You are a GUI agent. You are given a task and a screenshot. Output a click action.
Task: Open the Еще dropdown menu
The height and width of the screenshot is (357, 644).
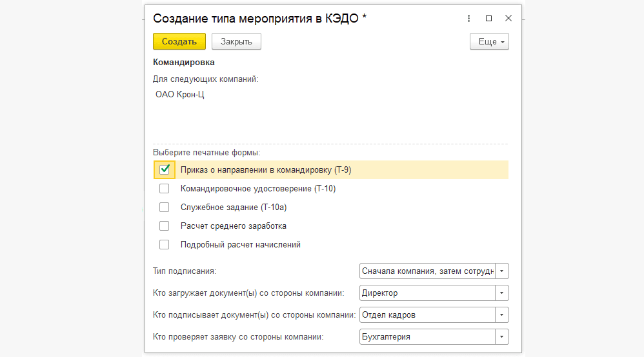point(489,41)
